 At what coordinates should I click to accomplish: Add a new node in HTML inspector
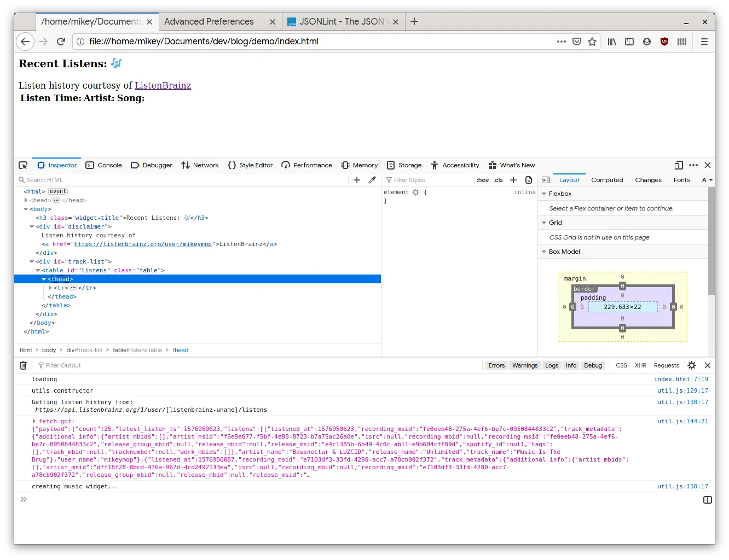[357, 180]
